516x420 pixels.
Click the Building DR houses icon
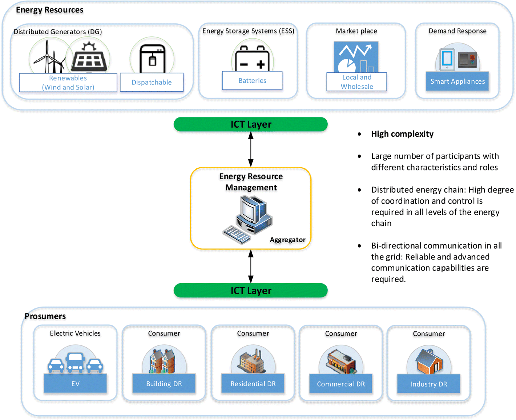(x=163, y=361)
